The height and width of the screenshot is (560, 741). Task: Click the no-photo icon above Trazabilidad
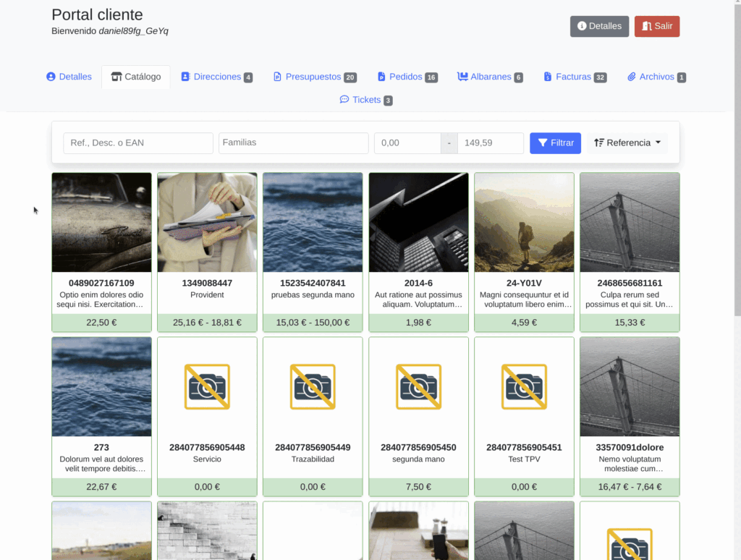tap(313, 386)
